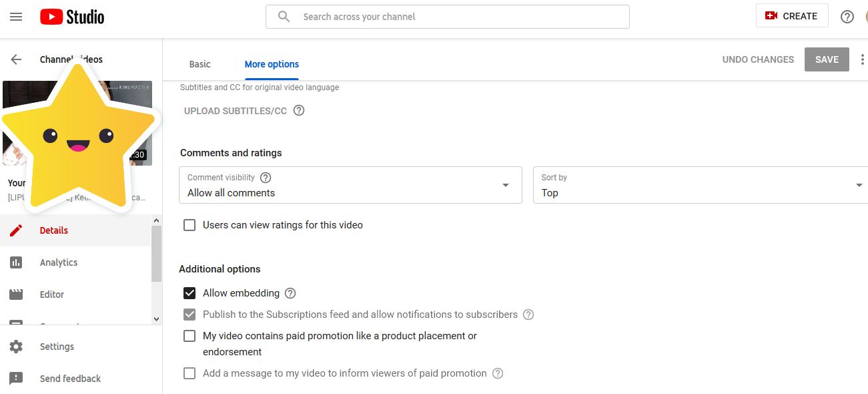Click the Comments and ratings heading
868x394 pixels.
(231, 153)
